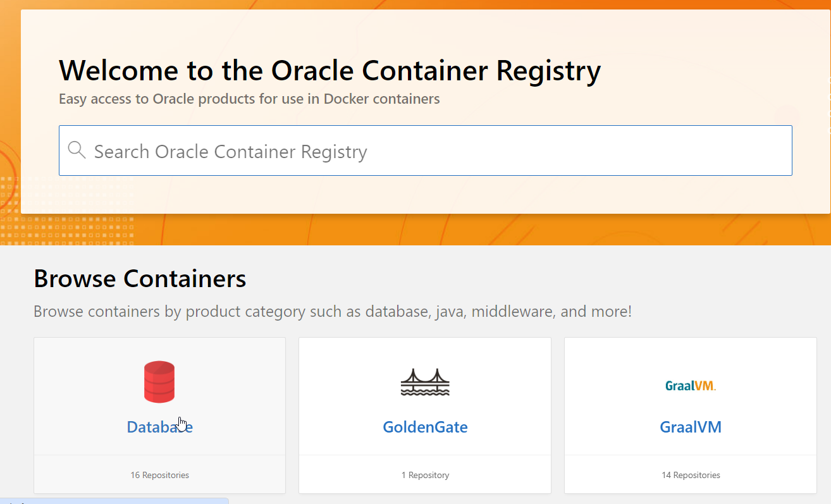Click the Browse Containers heading
The width and height of the screenshot is (831, 504).
pyautogui.click(x=140, y=279)
